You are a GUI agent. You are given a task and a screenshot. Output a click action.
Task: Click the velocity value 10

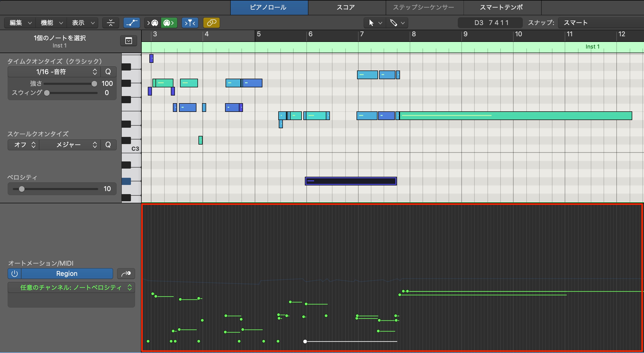[x=107, y=189]
